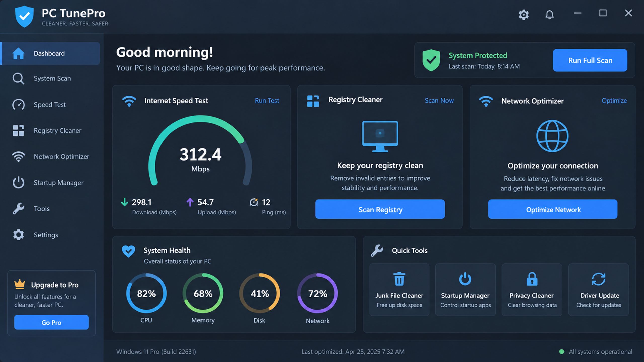Click the monitor icon in Registry Cleaner
The width and height of the screenshot is (644, 362).
click(380, 136)
